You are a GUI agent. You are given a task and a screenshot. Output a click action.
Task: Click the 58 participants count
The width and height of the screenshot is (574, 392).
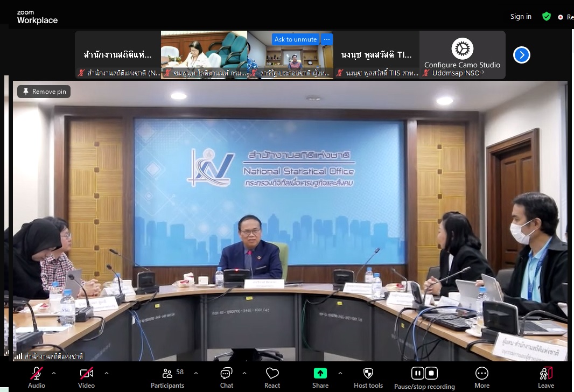click(180, 372)
